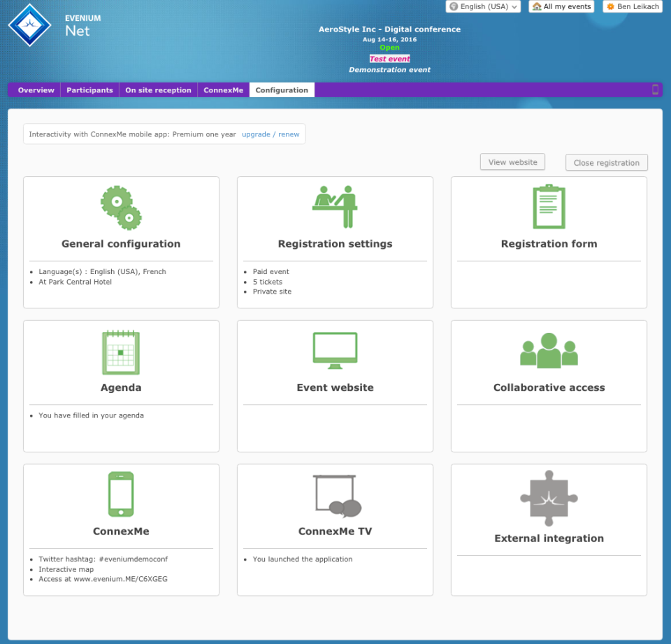Screen dimensions: 671x644
Task: Open the On site reception tab
Action: click(x=158, y=90)
